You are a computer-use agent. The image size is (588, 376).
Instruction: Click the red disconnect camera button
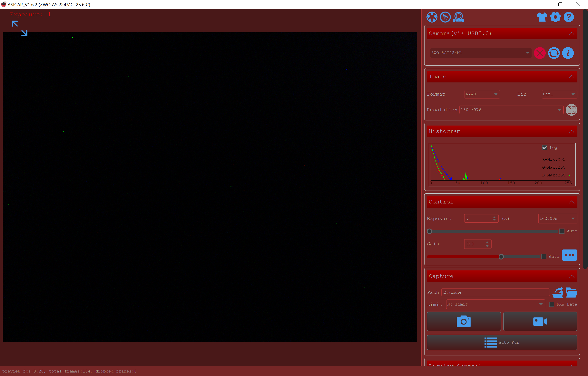click(x=539, y=53)
